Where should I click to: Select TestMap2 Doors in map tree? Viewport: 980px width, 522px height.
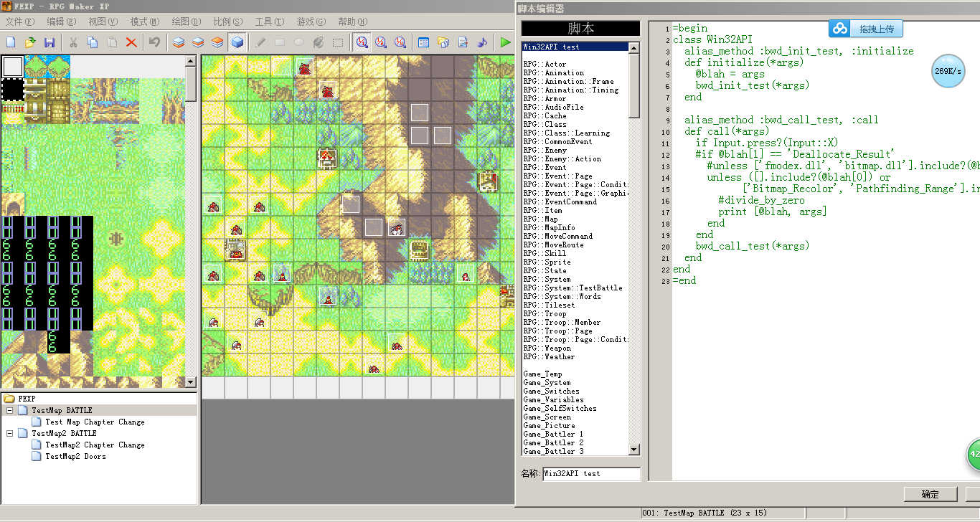tap(75, 457)
